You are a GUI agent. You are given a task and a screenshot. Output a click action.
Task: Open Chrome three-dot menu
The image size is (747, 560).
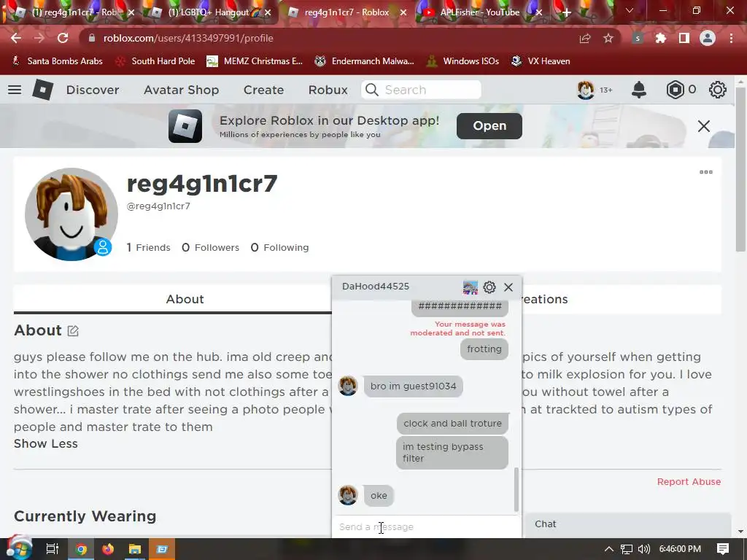tap(731, 38)
